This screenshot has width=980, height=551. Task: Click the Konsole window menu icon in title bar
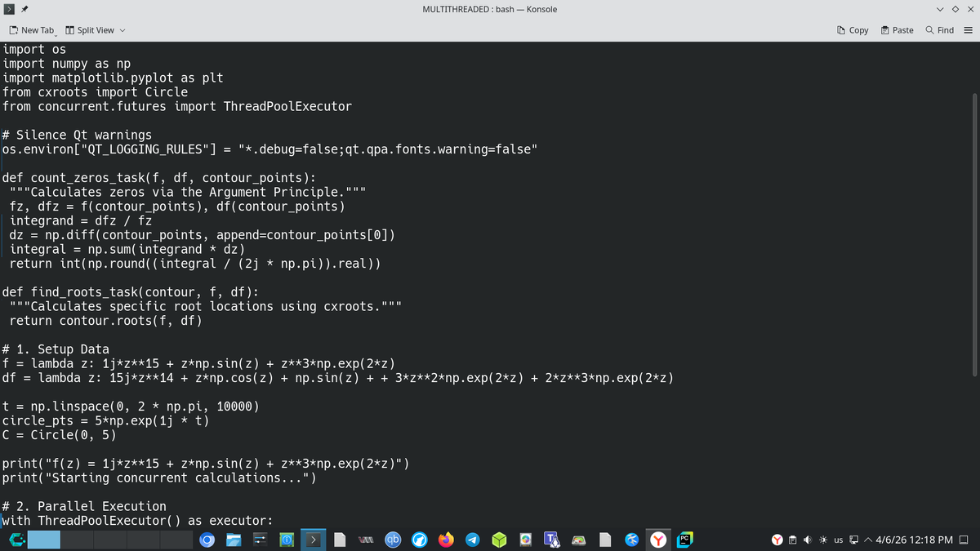click(x=8, y=9)
